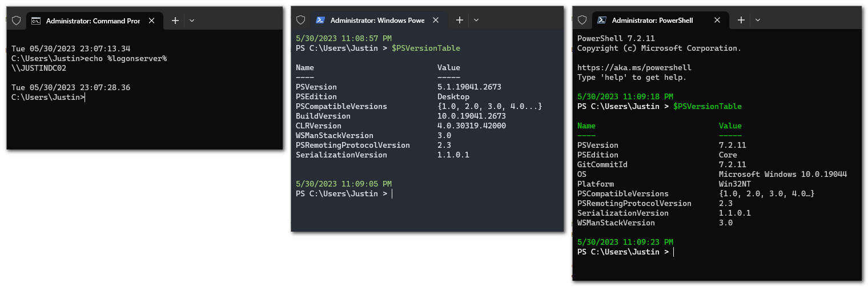
Task: Click the Windows PowerShell tab icon
Action: [x=320, y=20]
